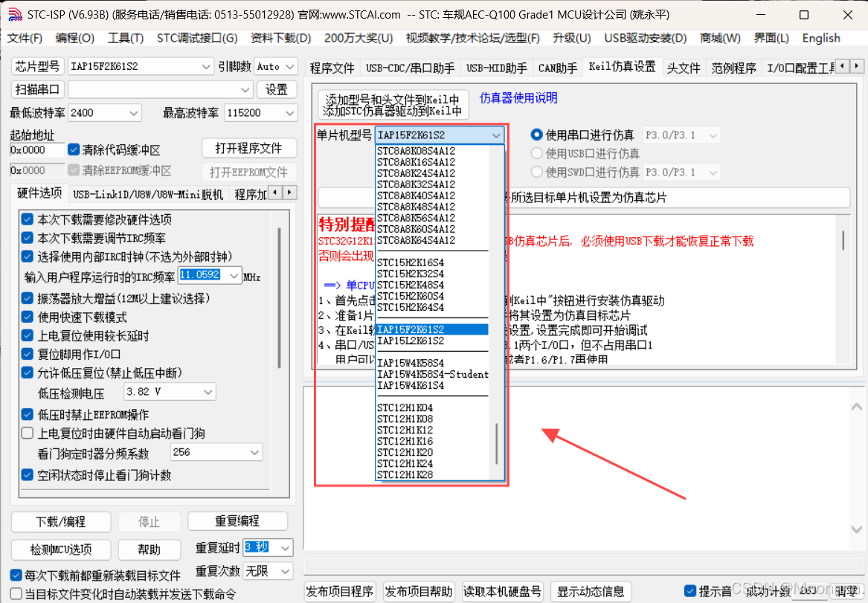Open the 仿真器使用说明 link
This screenshot has width=868, height=603.
point(518,98)
